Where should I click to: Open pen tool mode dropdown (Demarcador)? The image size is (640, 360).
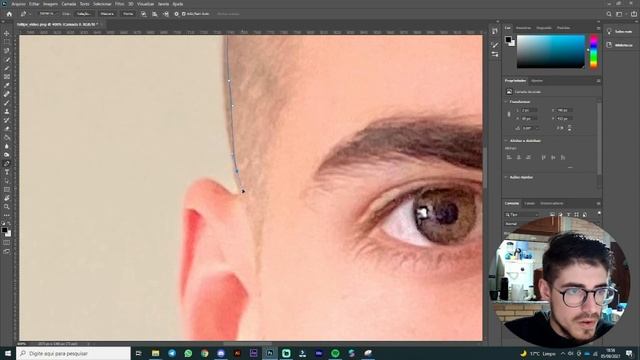pyautogui.click(x=49, y=13)
